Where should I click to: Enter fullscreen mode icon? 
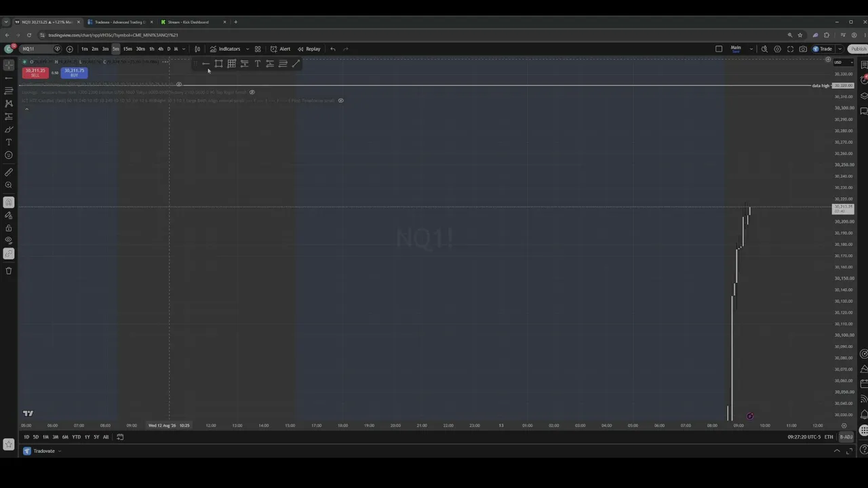point(790,49)
